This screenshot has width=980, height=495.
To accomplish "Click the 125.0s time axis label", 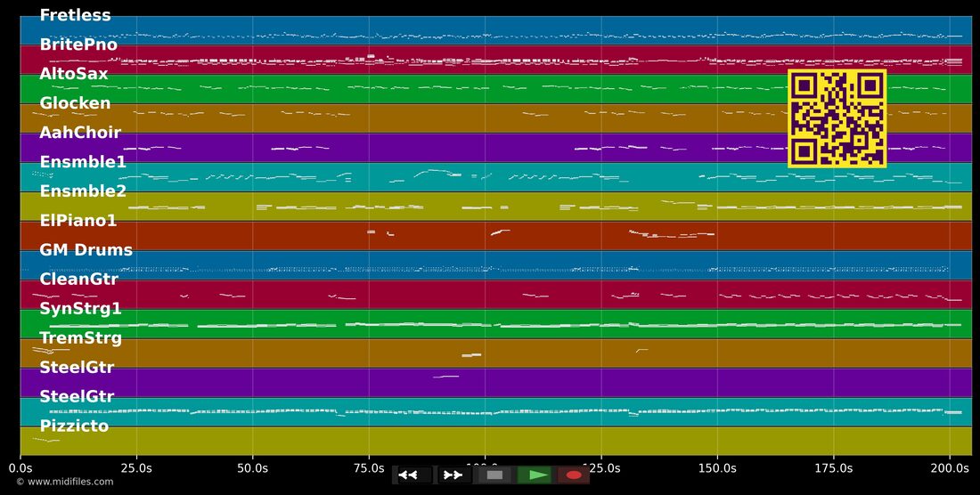I will 601,467.
